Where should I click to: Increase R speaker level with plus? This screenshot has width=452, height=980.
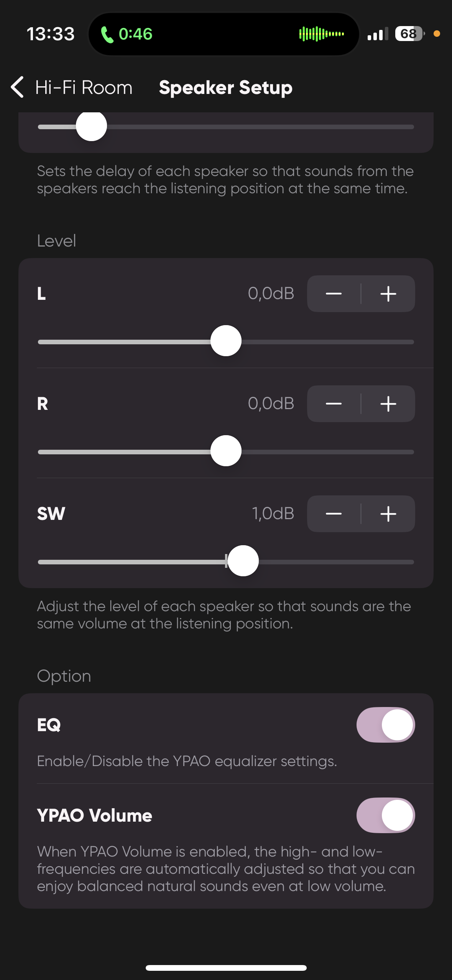tap(388, 404)
